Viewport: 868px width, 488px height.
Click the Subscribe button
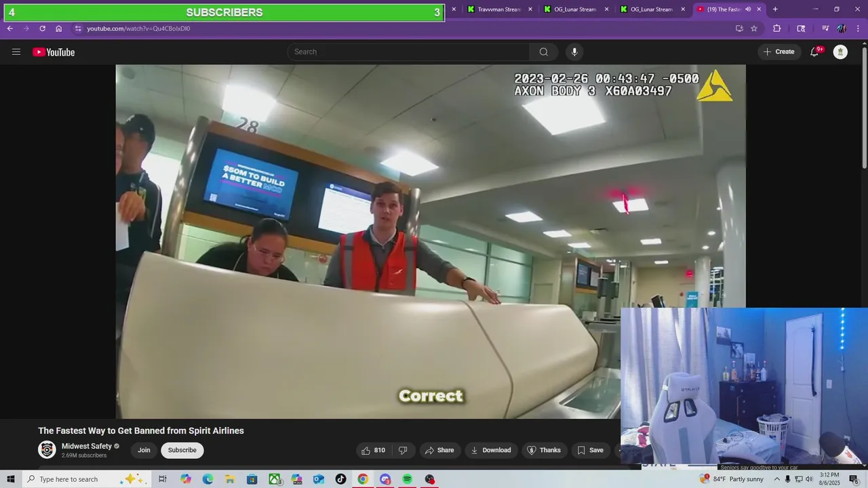[x=182, y=450]
